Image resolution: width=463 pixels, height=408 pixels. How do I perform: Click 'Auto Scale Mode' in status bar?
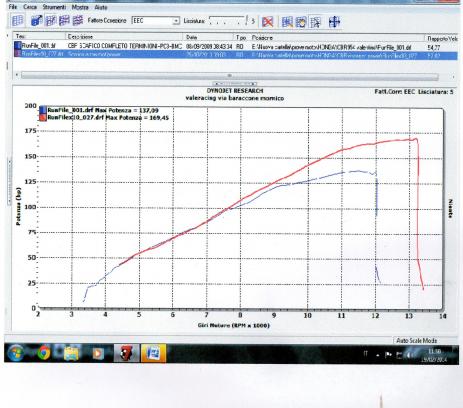(x=416, y=340)
